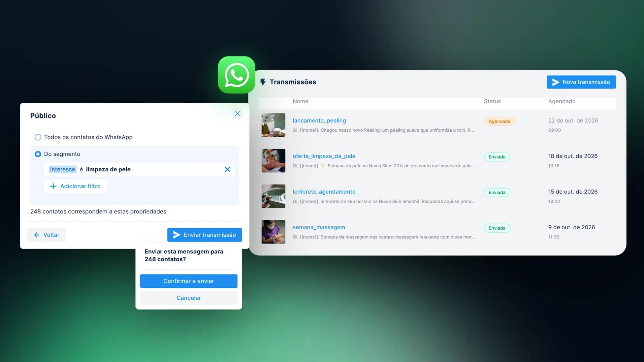The width and height of the screenshot is (644, 362).
Task: Select the Do segmento radio option
Action: (x=38, y=154)
